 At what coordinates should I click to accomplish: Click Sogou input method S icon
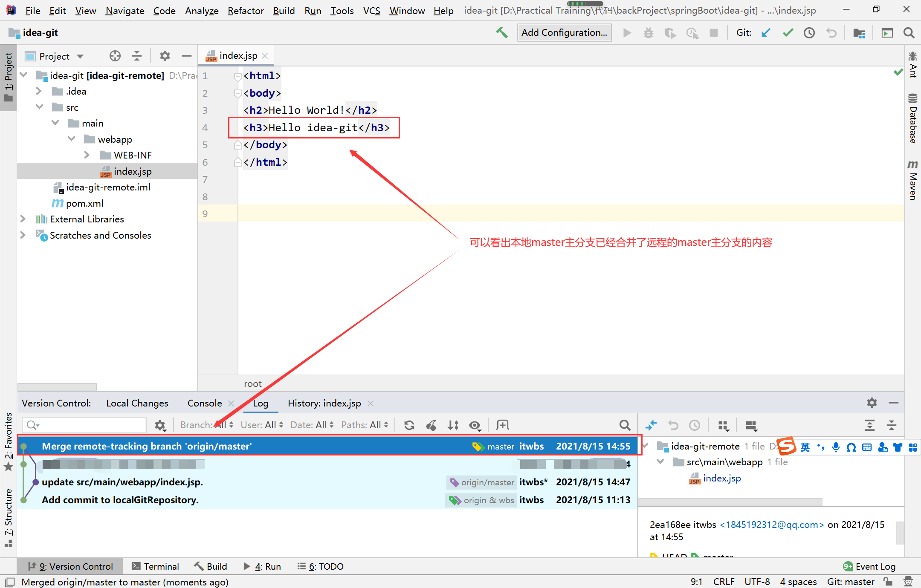tap(787, 446)
